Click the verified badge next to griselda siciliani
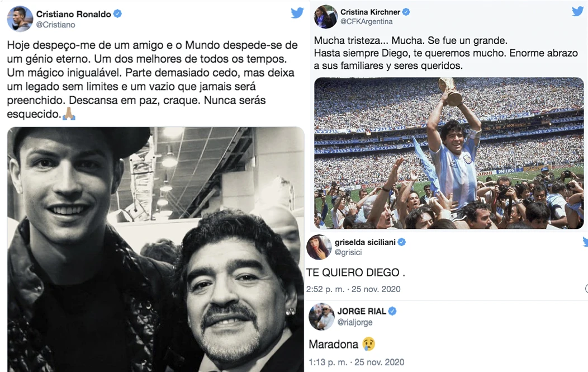Viewport: 588px width, 372px height. pyautogui.click(x=402, y=242)
